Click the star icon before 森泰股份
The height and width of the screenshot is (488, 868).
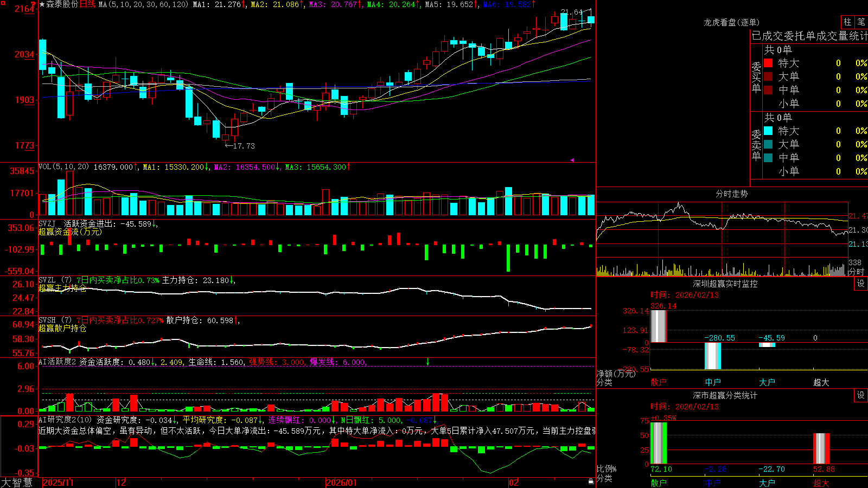[x=42, y=4]
